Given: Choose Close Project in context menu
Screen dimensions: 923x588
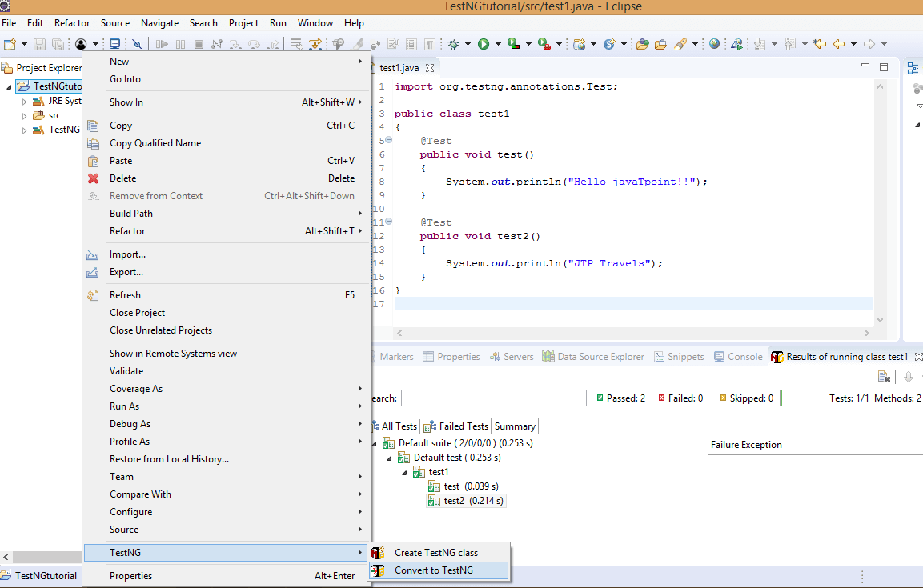Looking at the screenshot, I should point(227,313).
